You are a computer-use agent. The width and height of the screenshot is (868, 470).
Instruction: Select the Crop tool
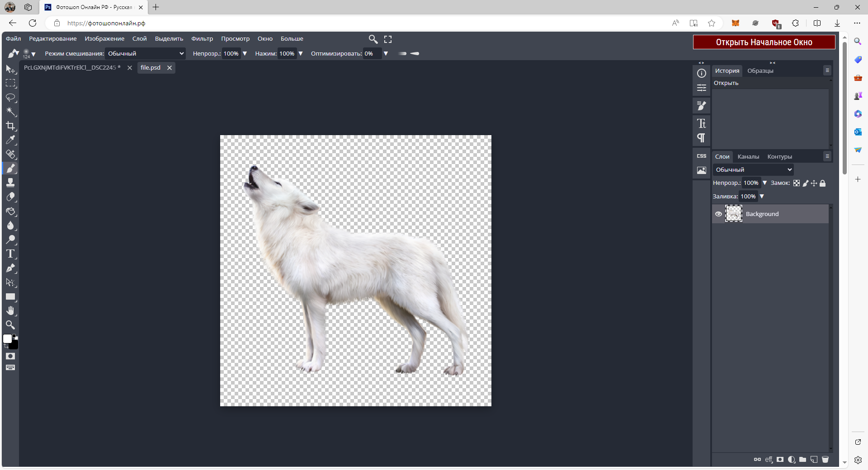11,126
